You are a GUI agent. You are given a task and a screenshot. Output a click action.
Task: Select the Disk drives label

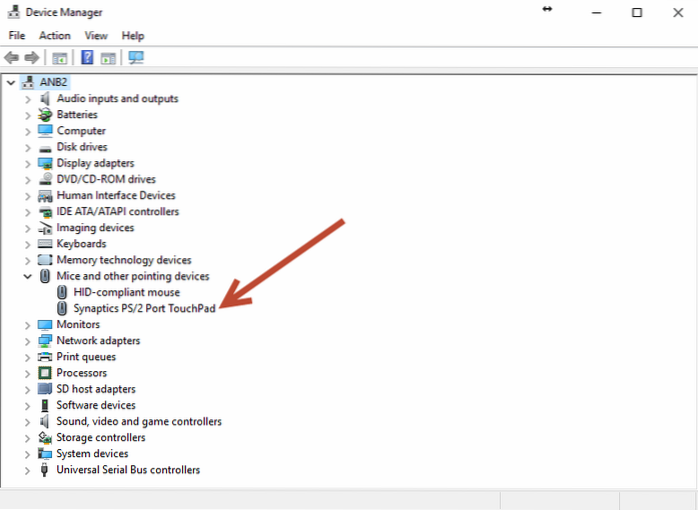click(82, 147)
